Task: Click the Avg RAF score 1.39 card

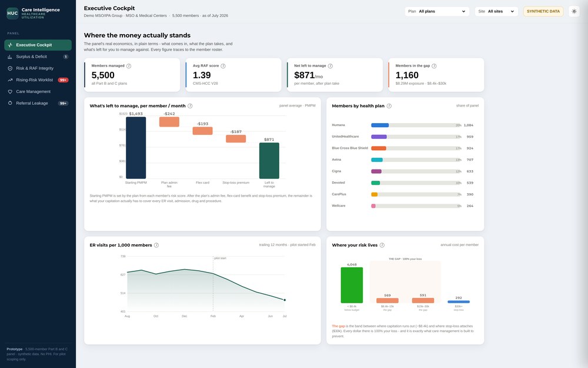Action: [233, 75]
